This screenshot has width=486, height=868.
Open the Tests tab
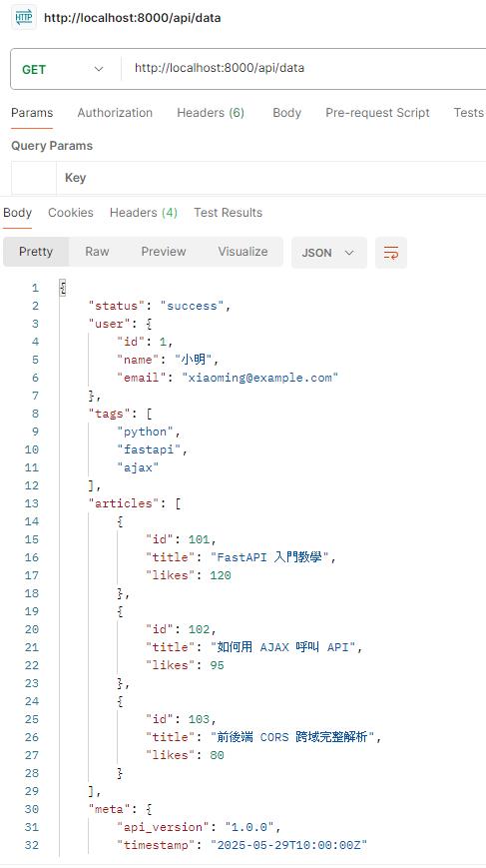pyautogui.click(x=468, y=113)
